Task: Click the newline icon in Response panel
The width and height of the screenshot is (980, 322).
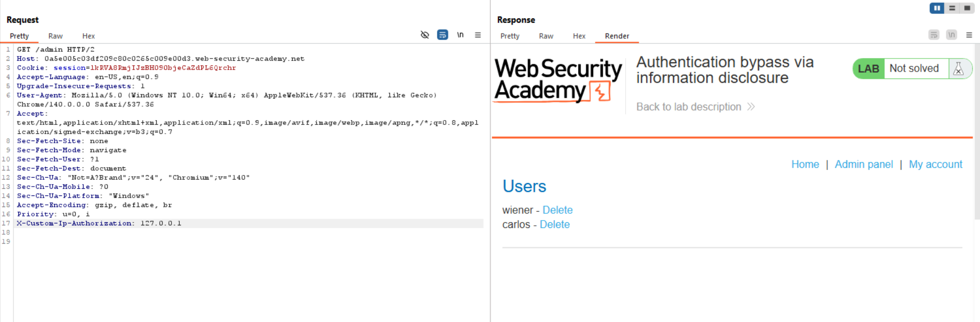Action: point(951,35)
